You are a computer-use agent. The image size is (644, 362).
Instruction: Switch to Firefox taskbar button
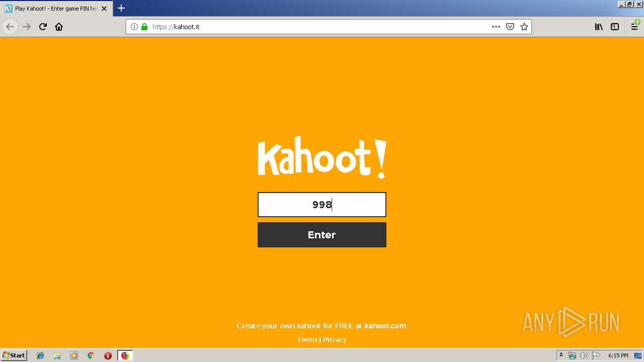pos(125,355)
